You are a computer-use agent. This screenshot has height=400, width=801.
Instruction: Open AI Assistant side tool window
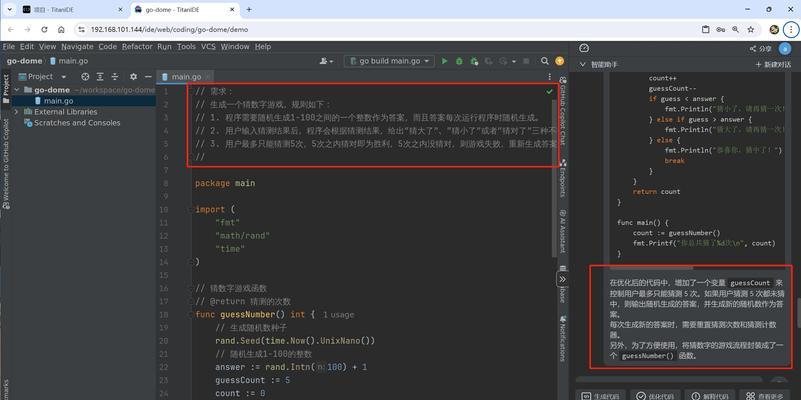(563, 231)
